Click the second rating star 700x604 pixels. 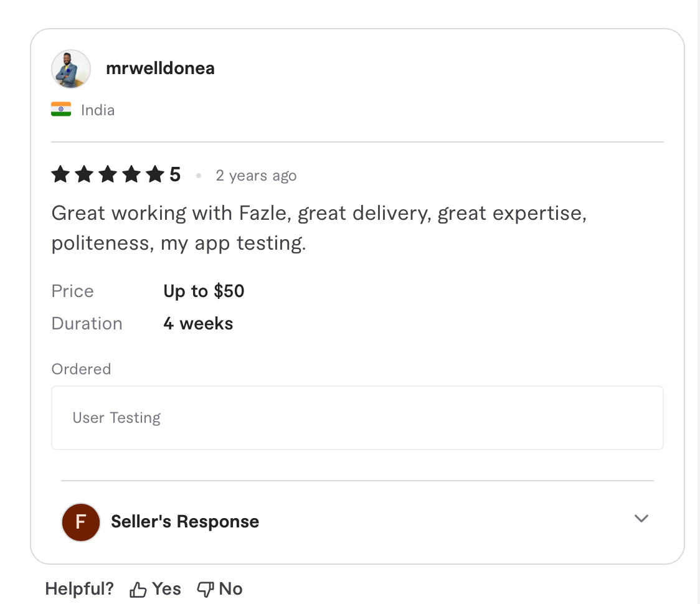pos(83,175)
